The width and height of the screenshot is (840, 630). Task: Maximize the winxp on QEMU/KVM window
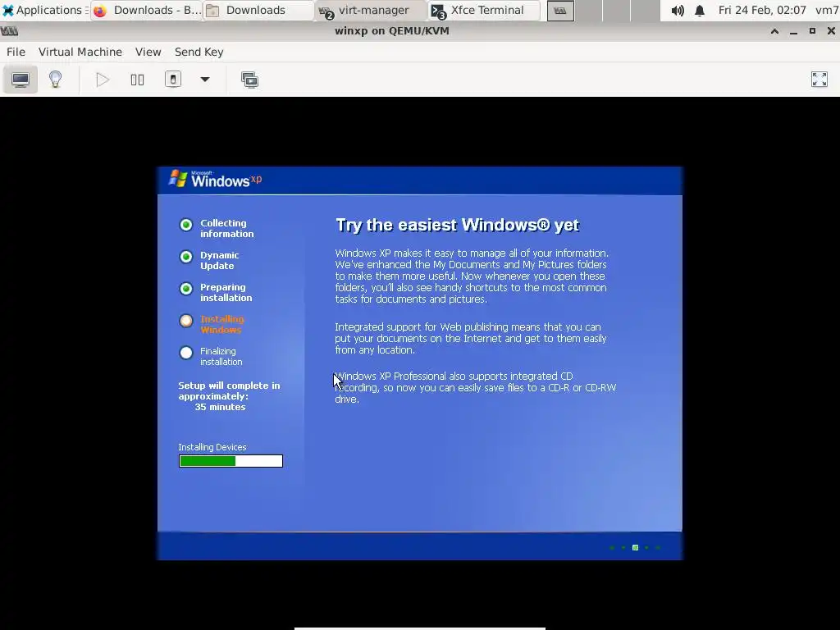point(812,31)
